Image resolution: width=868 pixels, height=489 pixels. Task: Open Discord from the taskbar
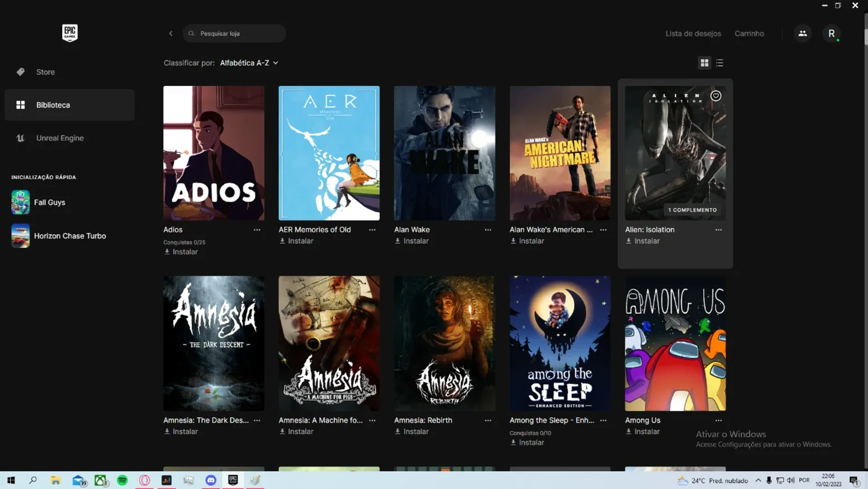tap(211, 480)
